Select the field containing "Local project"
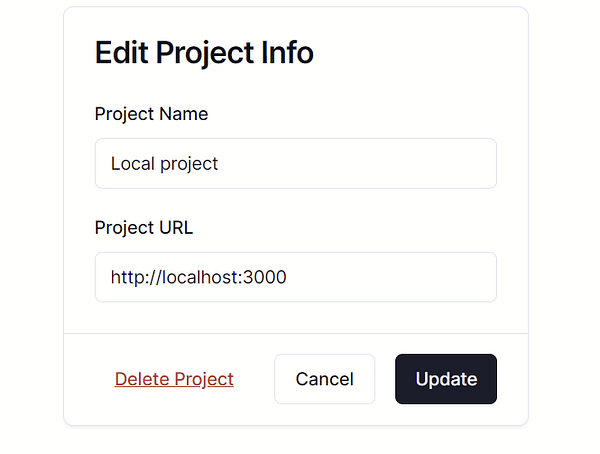This screenshot has width=600, height=454. [295, 163]
